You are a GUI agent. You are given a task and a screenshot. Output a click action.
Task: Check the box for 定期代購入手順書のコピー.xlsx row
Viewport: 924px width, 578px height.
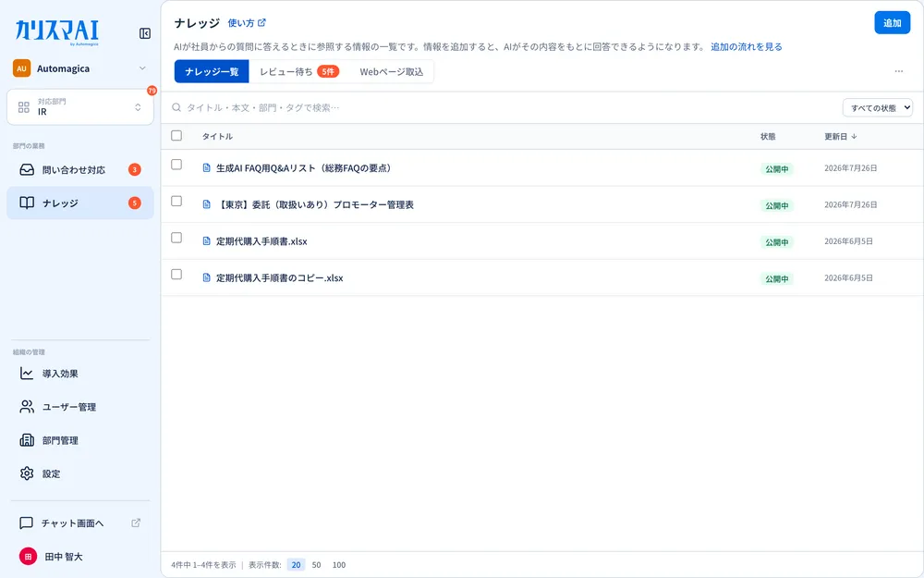[176, 275]
